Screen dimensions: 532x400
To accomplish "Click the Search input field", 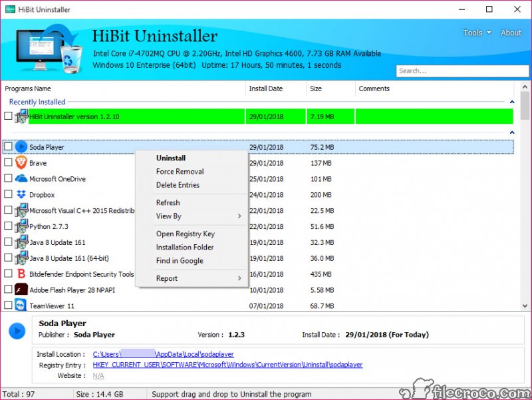I will (462, 71).
